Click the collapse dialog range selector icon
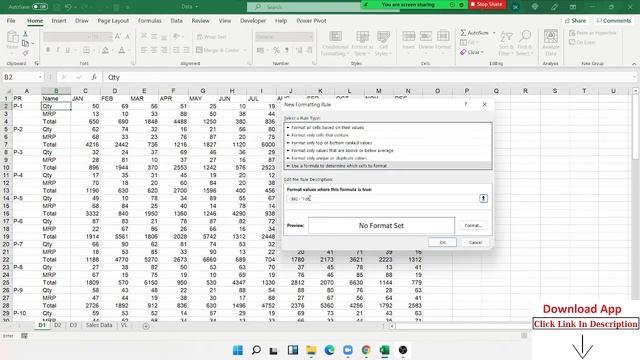Viewport: 640px width, 360px height. 483,198
